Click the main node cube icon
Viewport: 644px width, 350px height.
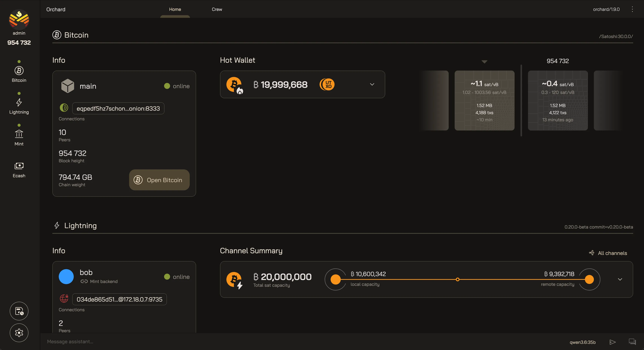68,86
